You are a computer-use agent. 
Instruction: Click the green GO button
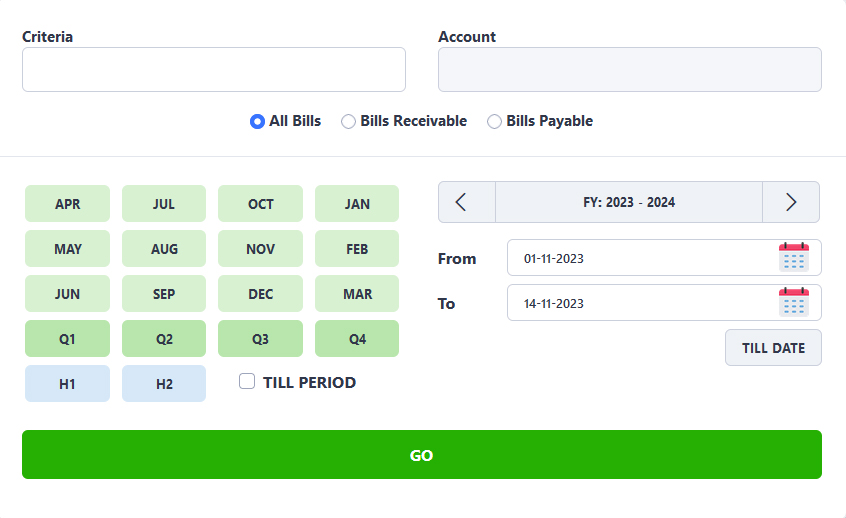tap(422, 454)
